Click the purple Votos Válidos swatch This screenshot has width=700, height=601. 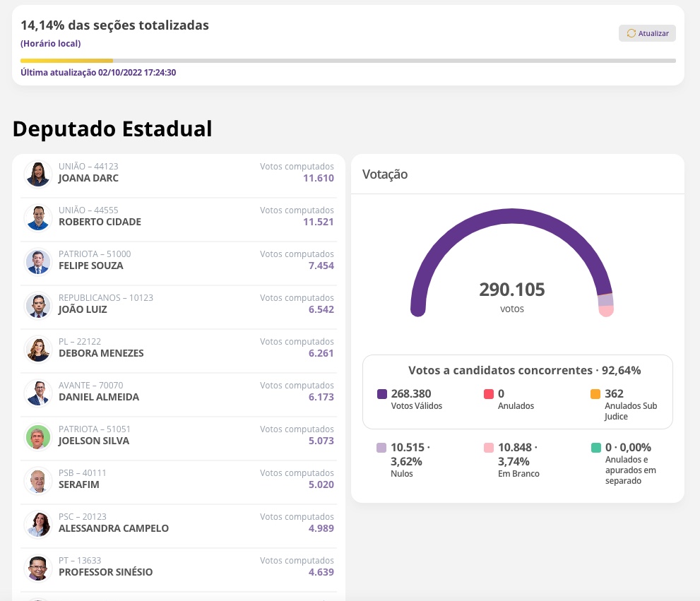point(382,394)
